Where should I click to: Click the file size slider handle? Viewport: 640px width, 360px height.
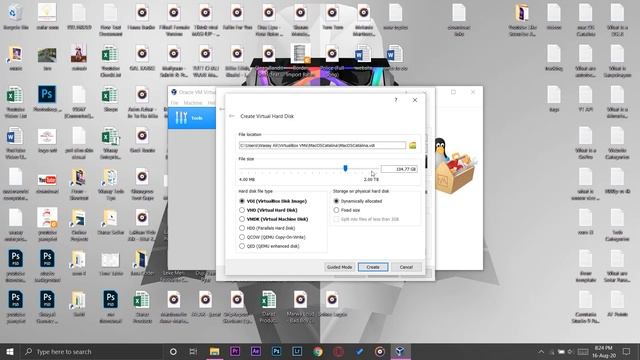coord(345,168)
